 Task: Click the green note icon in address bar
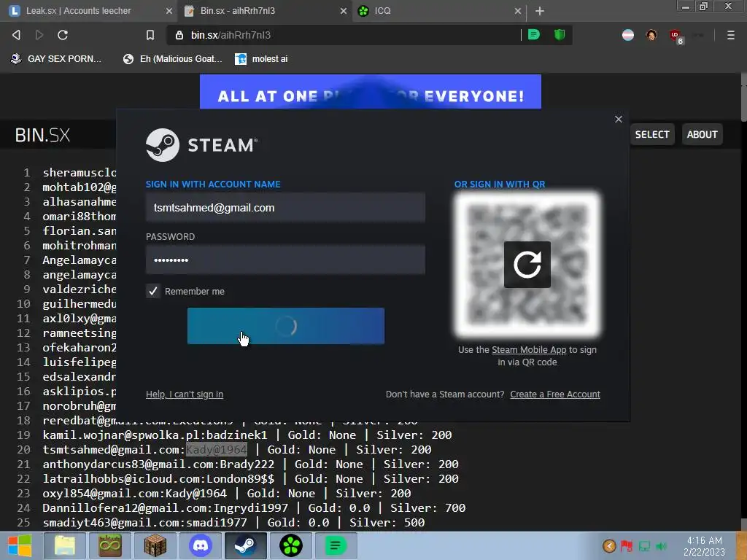click(x=534, y=35)
